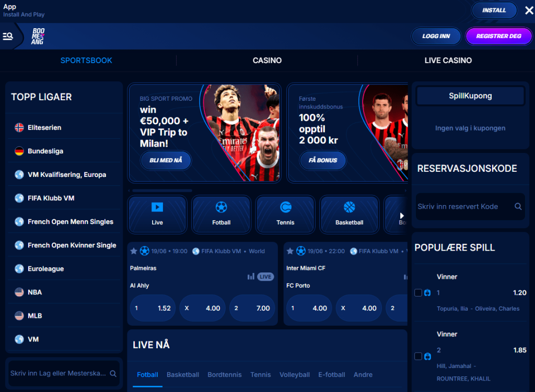Bet on Palmeiras win at 1.52
This screenshot has width=535, height=392.
(x=153, y=308)
